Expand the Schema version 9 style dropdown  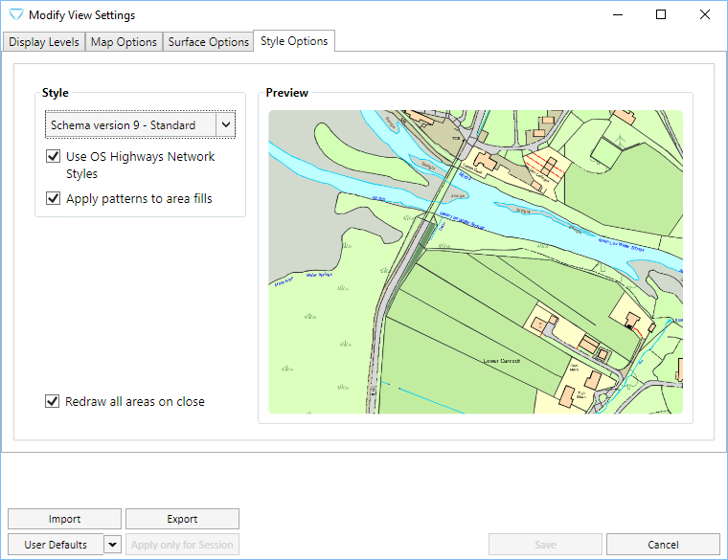pos(226,125)
